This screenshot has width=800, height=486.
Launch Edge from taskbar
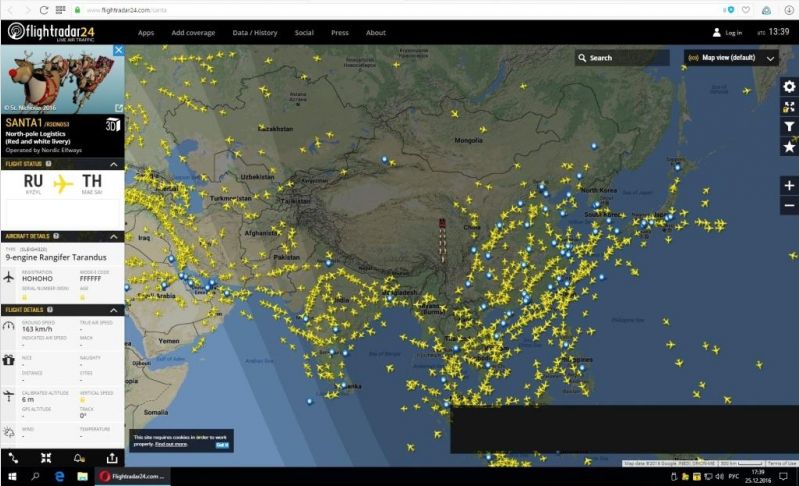pos(59,476)
